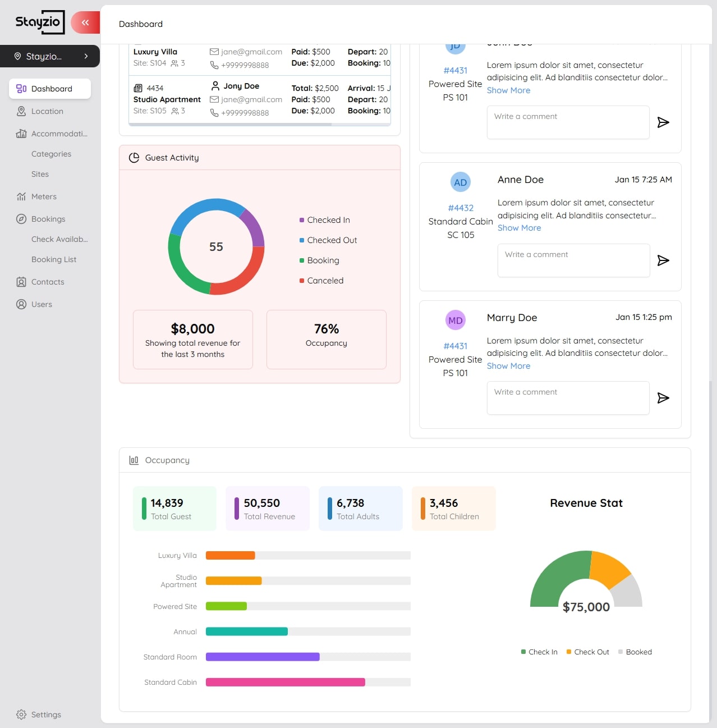Image resolution: width=717 pixels, height=728 pixels.
Task: Expand the Stayzio location selector arrow
Action: 86,56
